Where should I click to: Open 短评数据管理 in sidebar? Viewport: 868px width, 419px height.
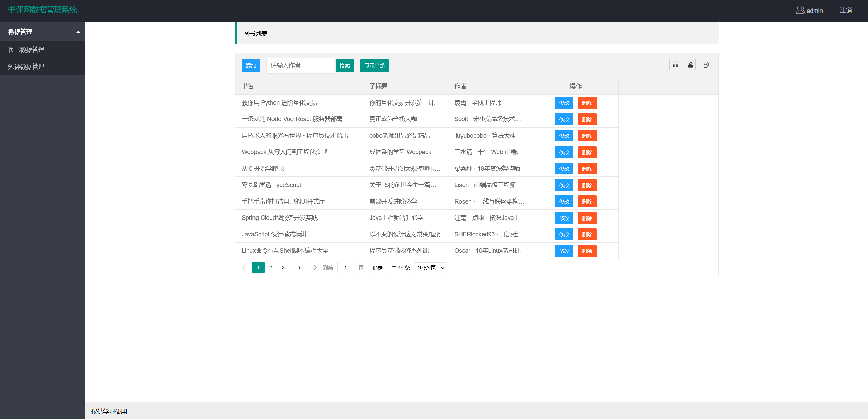point(42,67)
